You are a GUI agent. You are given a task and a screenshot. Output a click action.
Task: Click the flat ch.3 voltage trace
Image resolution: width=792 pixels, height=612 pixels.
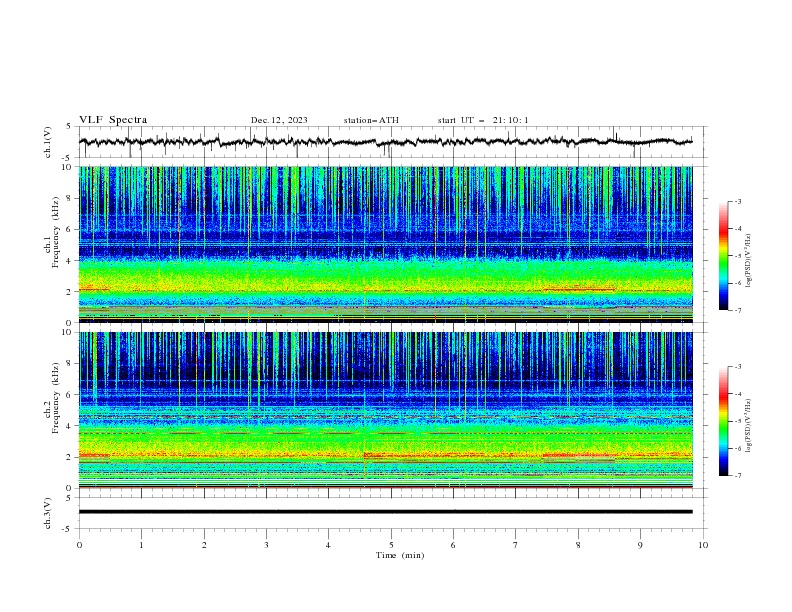click(386, 512)
